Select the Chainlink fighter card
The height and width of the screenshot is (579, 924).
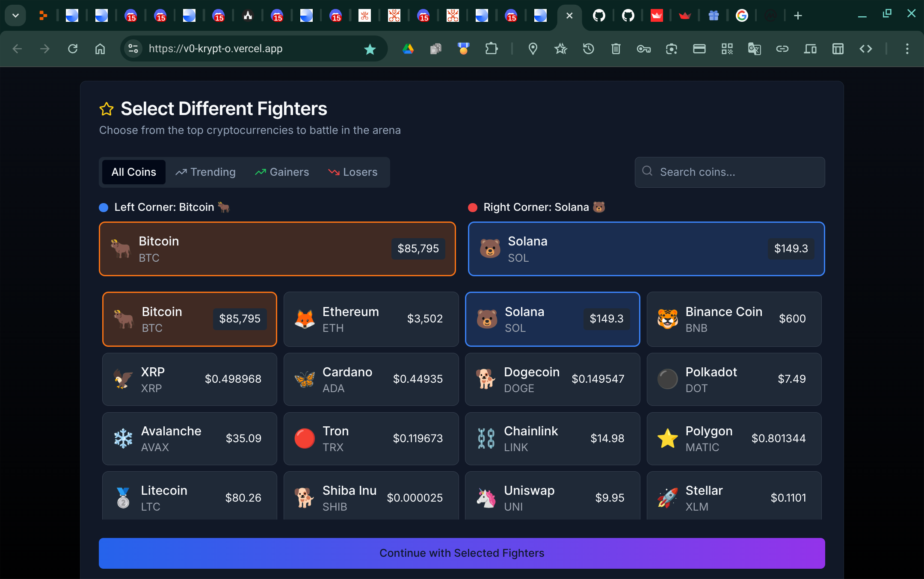[552, 438]
